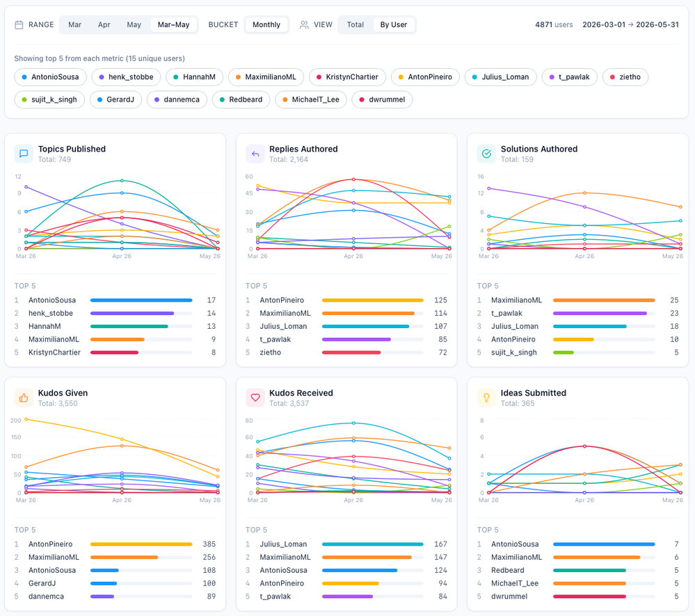Click Julius_Loman's bar in Kudos Received

click(x=373, y=544)
